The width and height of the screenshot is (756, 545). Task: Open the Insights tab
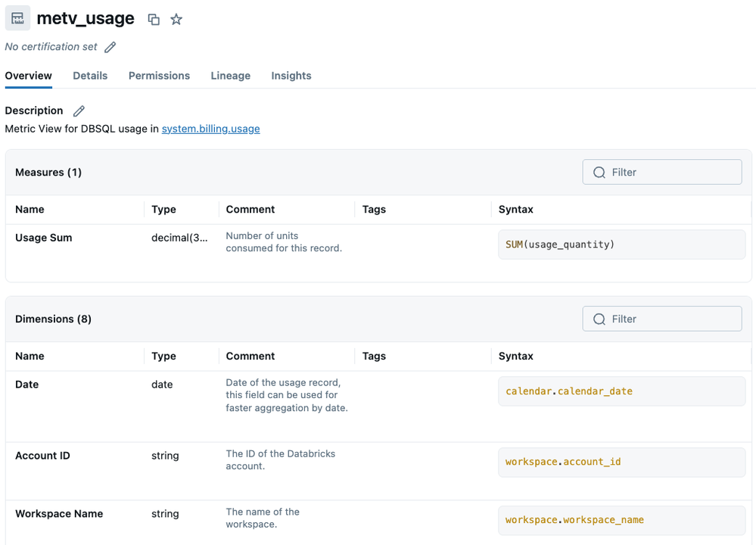click(x=291, y=75)
